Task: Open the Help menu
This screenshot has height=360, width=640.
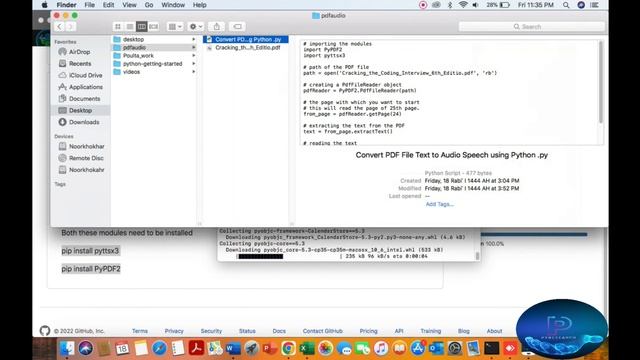Action: click(200, 5)
